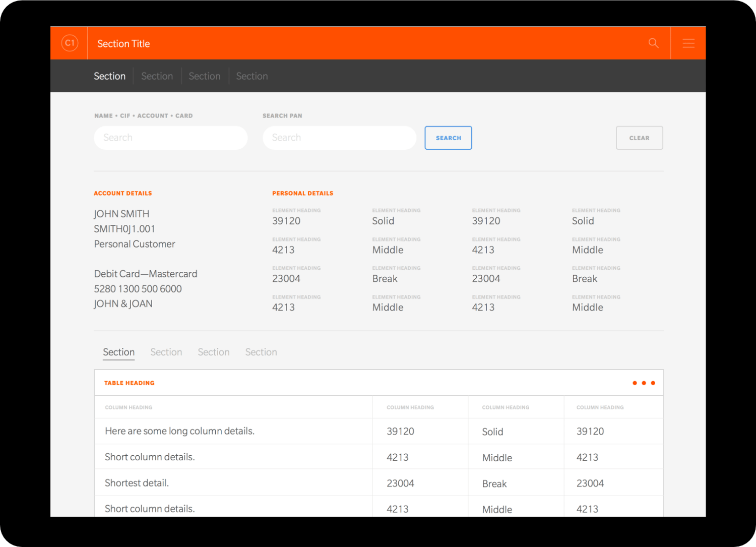756x547 pixels.
Task: Click 'Break' cell in the table
Action: (494, 484)
